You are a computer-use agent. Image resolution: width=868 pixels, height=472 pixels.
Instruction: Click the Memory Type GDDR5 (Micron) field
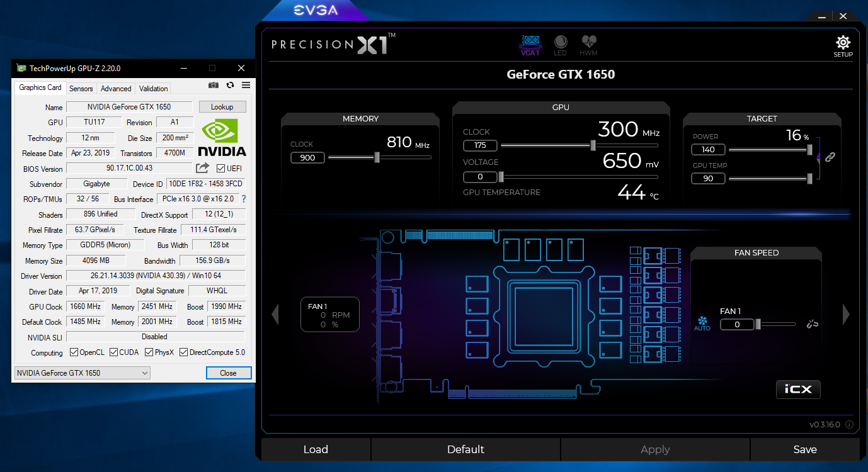point(105,245)
